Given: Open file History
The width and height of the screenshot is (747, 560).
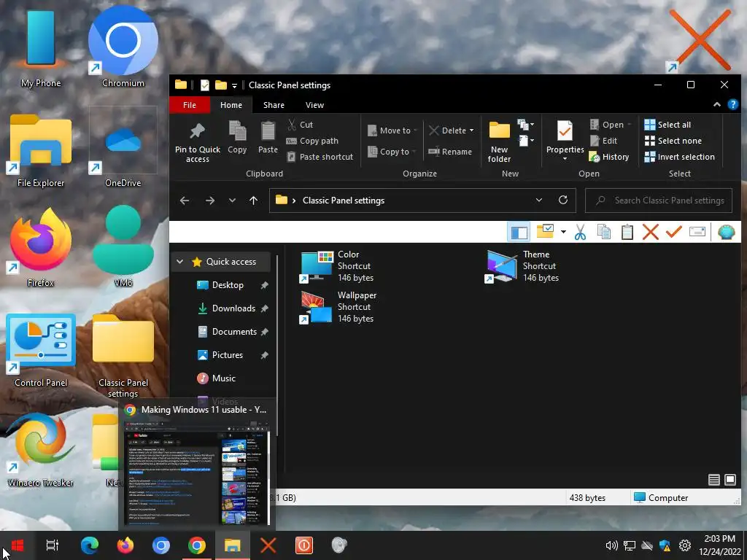Looking at the screenshot, I should 609,157.
